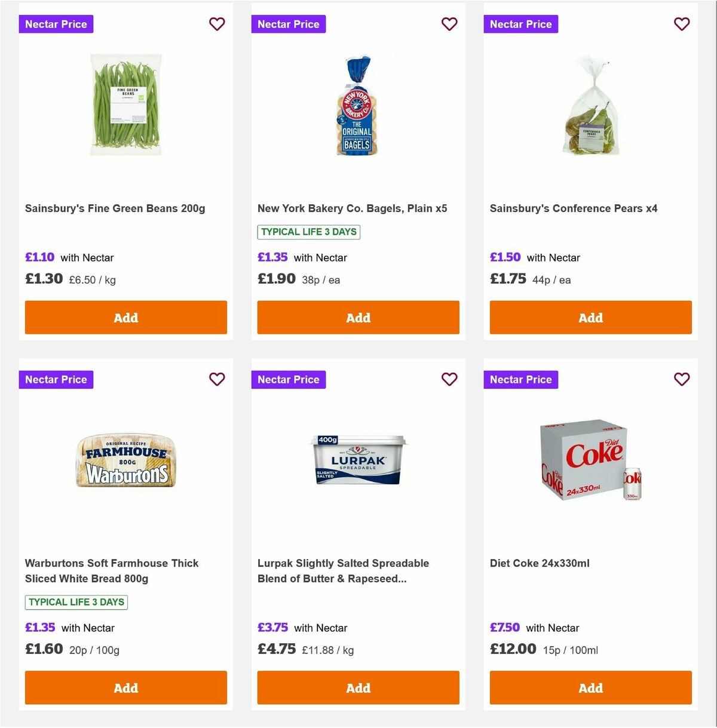This screenshot has width=717, height=728.
Task: Click the Nectar Price badge on Diet Coke card
Action: pos(520,379)
